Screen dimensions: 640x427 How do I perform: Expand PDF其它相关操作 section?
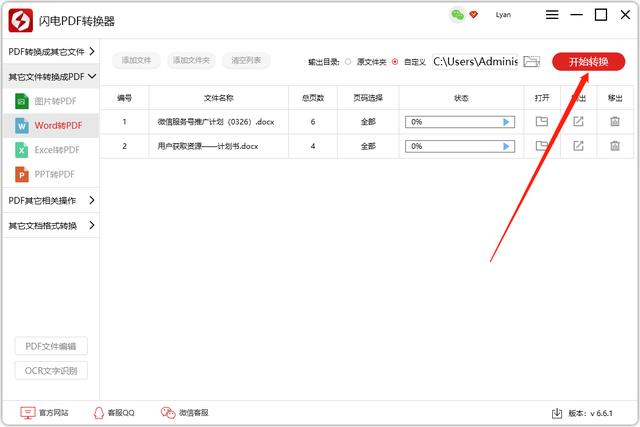click(x=50, y=200)
